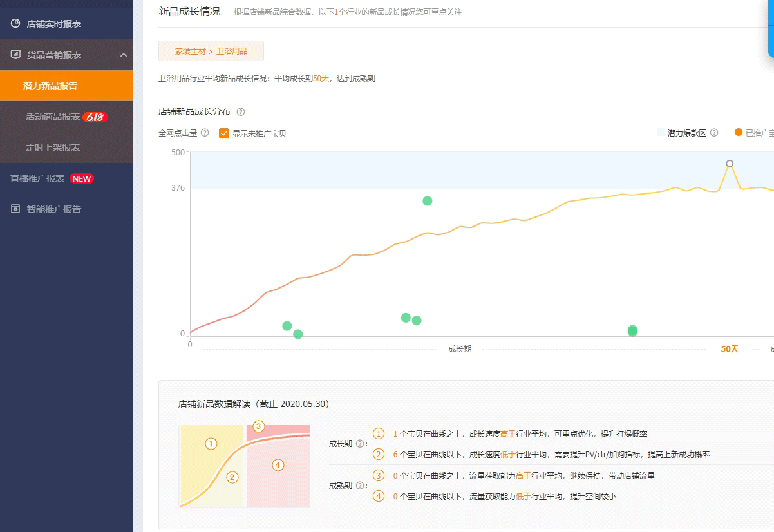This screenshot has height=532, width=774.
Task: Click the 货品营销报表 chart icon
Action: pyautogui.click(x=15, y=55)
